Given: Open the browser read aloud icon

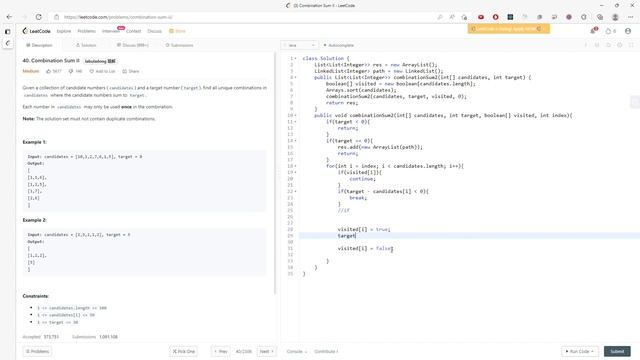Looking at the screenshot, I should click(452, 17).
